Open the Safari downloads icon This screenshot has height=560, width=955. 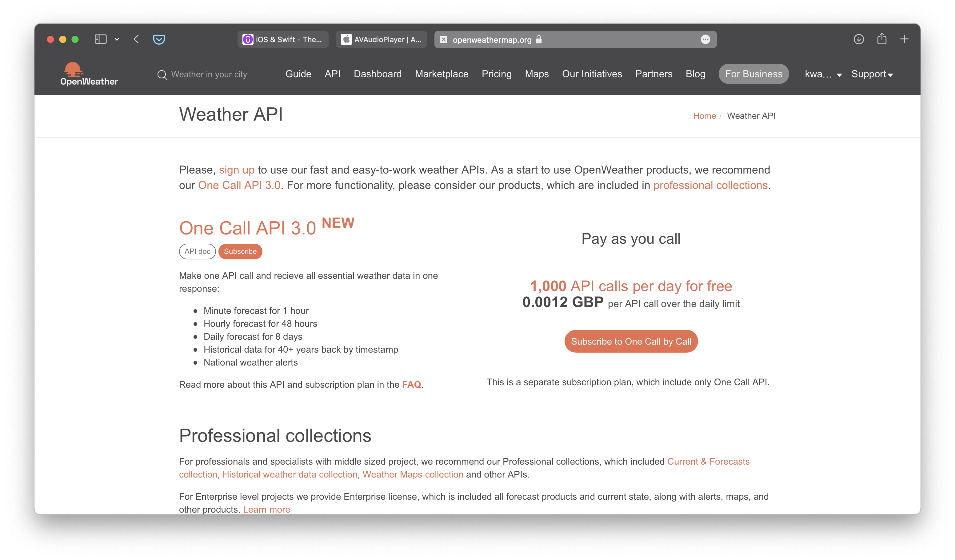tap(858, 39)
